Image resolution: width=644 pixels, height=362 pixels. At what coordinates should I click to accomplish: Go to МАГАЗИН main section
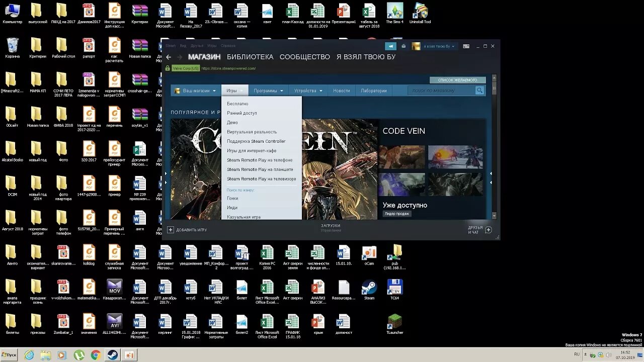pyautogui.click(x=204, y=57)
